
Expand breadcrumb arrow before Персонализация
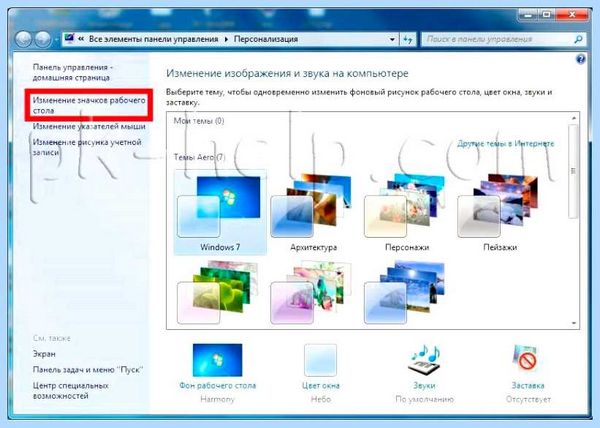click(226, 39)
